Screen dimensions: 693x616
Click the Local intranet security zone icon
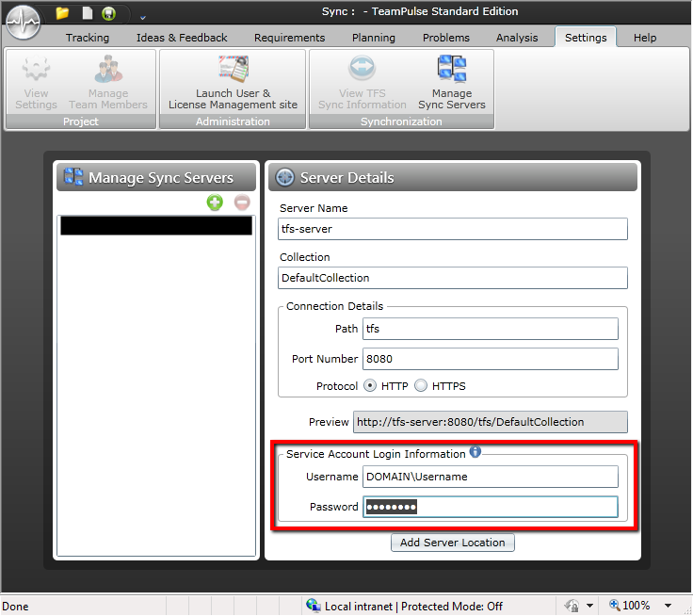click(314, 606)
